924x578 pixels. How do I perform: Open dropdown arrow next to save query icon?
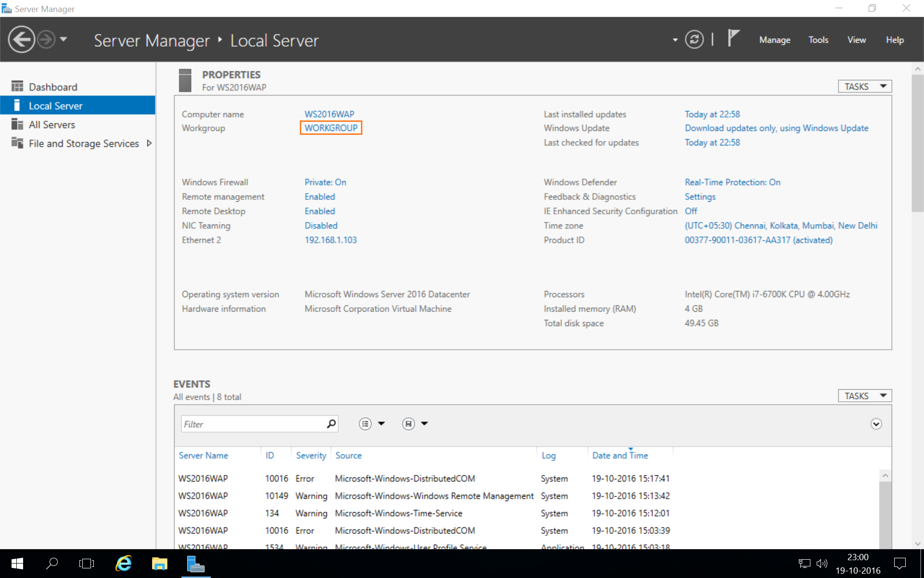click(x=424, y=423)
